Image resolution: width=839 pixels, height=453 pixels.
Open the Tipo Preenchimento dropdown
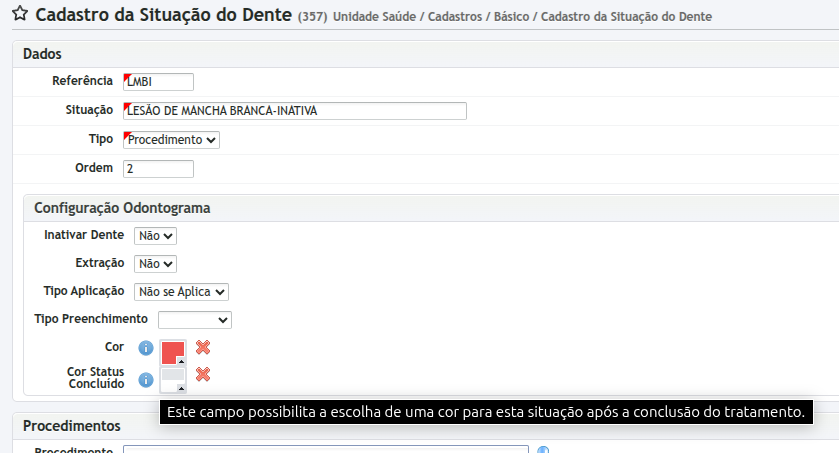194,320
